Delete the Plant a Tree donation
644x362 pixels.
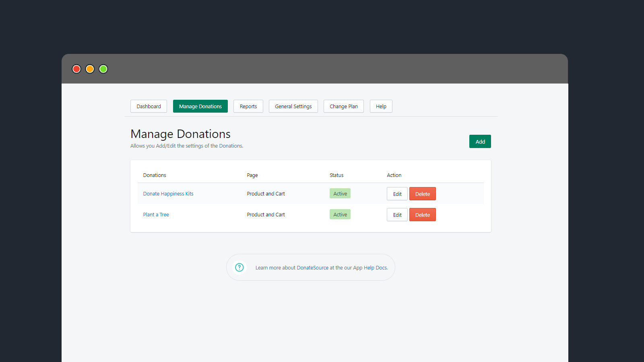coord(422,214)
